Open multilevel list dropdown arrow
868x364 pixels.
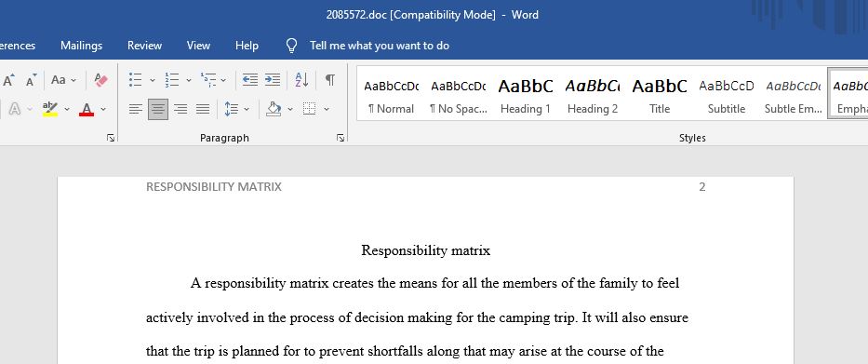coord(223,80)
